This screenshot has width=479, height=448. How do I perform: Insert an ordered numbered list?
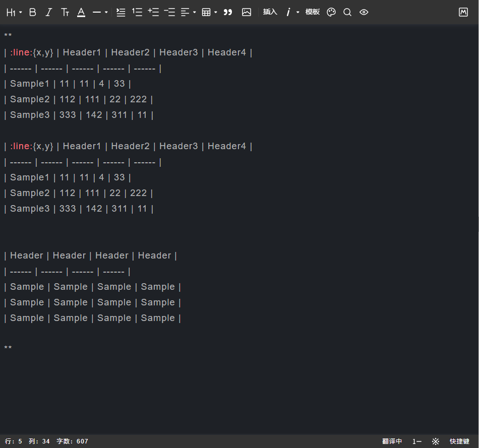click(x=137, y=12)
